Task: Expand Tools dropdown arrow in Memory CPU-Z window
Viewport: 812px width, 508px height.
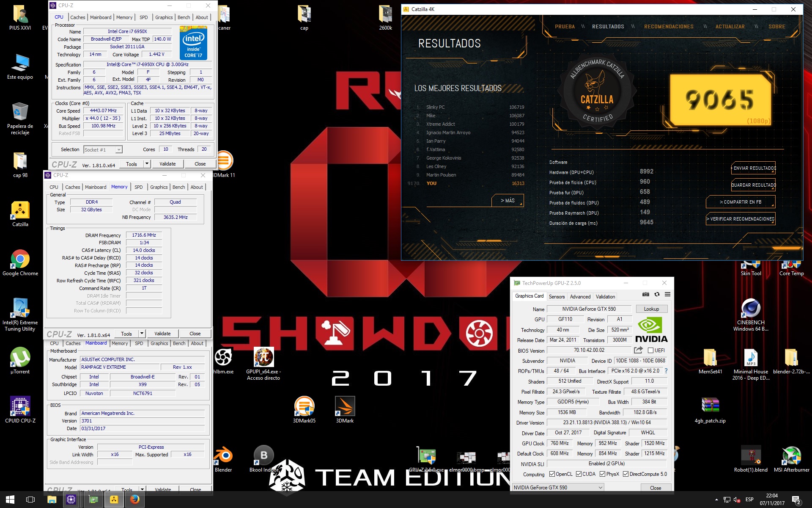Action: click(142, 334)
